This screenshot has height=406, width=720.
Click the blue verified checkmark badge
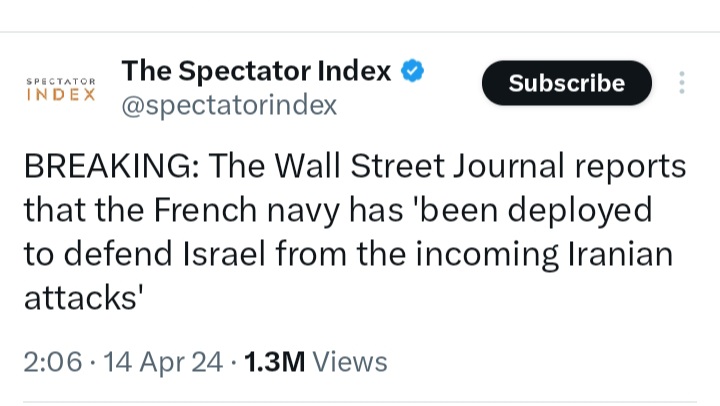(x=412, y=71)
